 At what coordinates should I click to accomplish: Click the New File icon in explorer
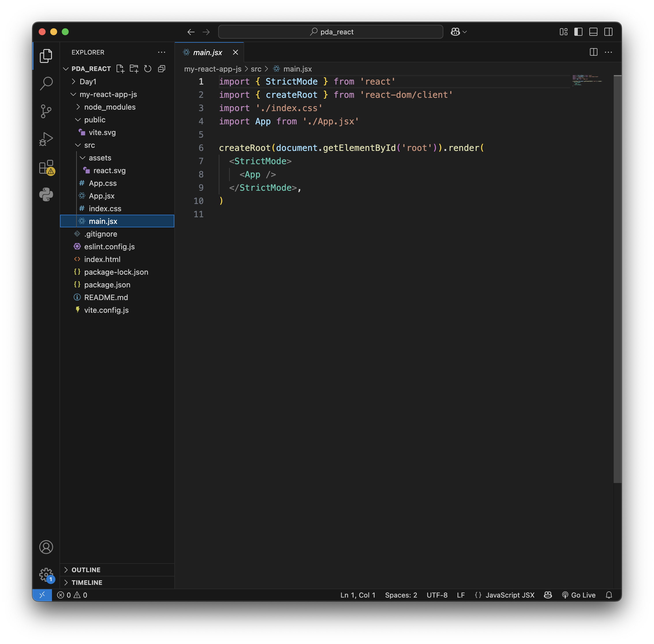(x=120, y=69)
